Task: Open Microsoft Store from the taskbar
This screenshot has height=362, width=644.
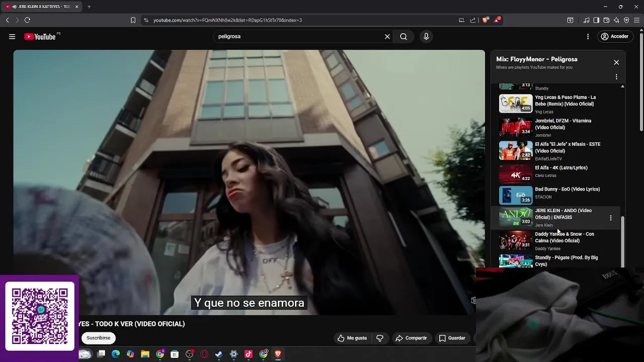Action: 175,354
